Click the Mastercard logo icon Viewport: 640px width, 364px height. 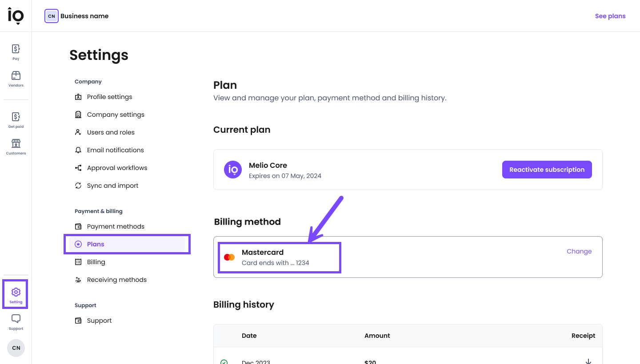click(x=229, y=257)
